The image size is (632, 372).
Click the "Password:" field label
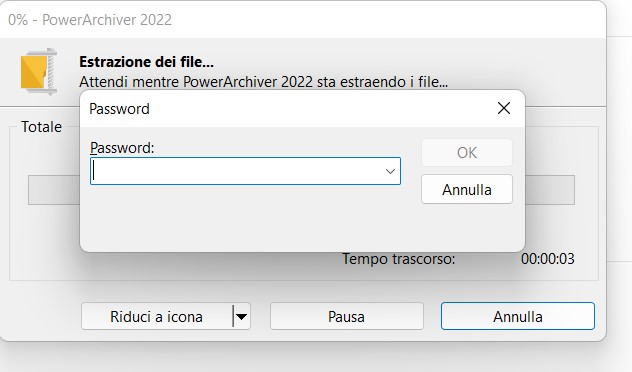coord(122,148)
